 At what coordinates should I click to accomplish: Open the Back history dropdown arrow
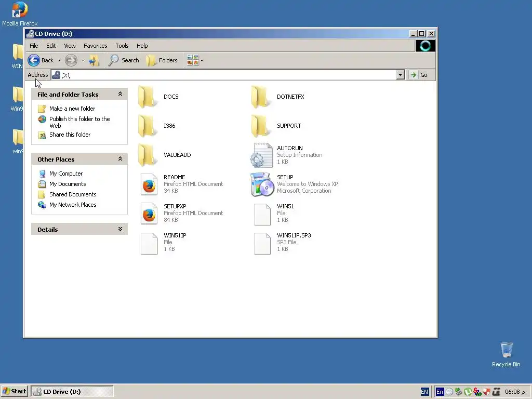point(59,61)
